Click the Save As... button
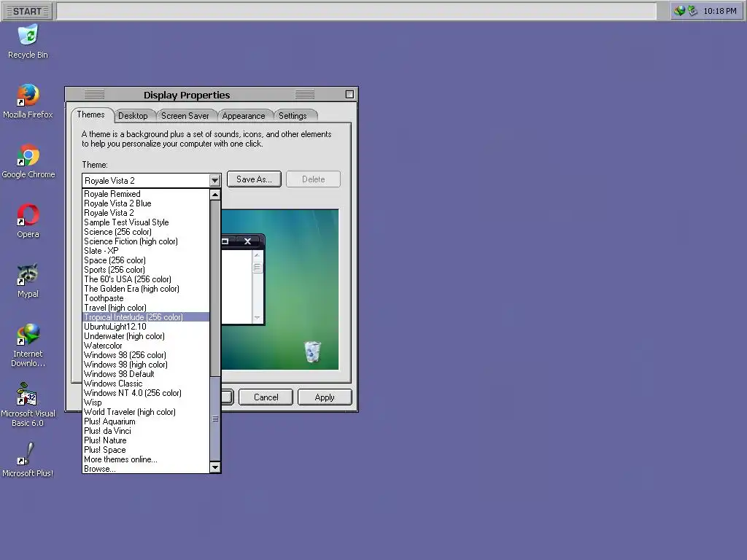This screenshot has width=747, height=560. point(254,179)
